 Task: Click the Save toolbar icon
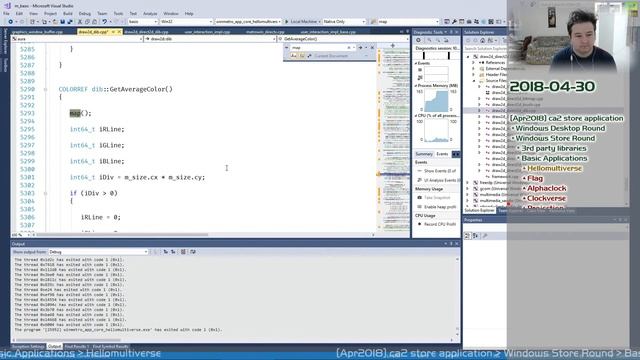click(x=62, y=22)
